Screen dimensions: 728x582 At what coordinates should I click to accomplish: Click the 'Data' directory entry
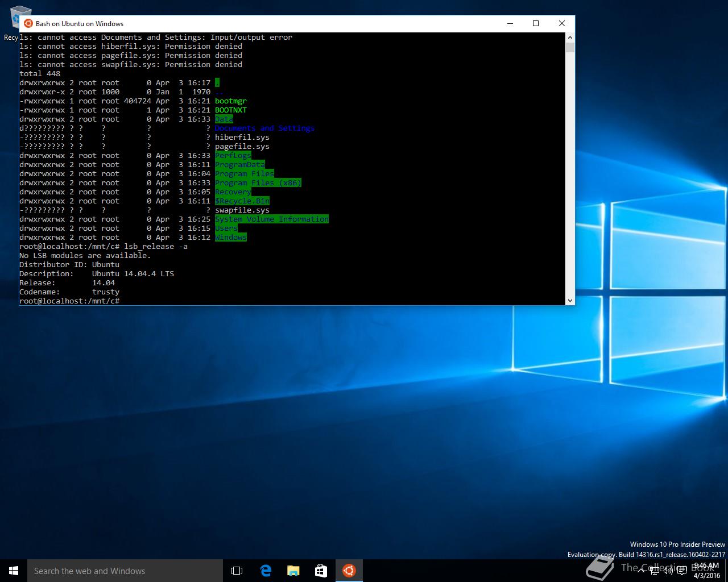tap(224, 119)
